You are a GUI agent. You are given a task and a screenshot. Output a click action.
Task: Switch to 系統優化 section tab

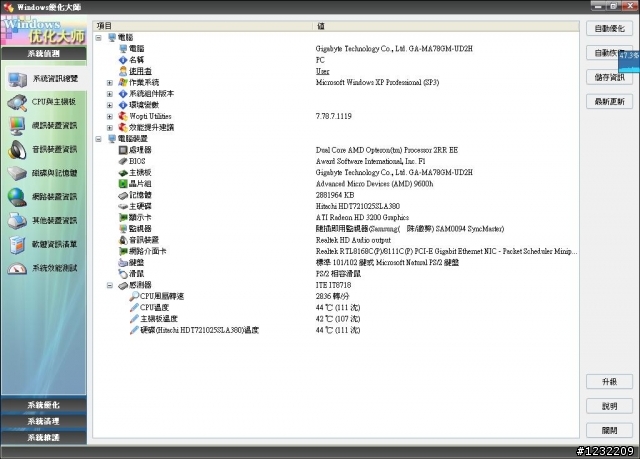[x=44, y=405]
